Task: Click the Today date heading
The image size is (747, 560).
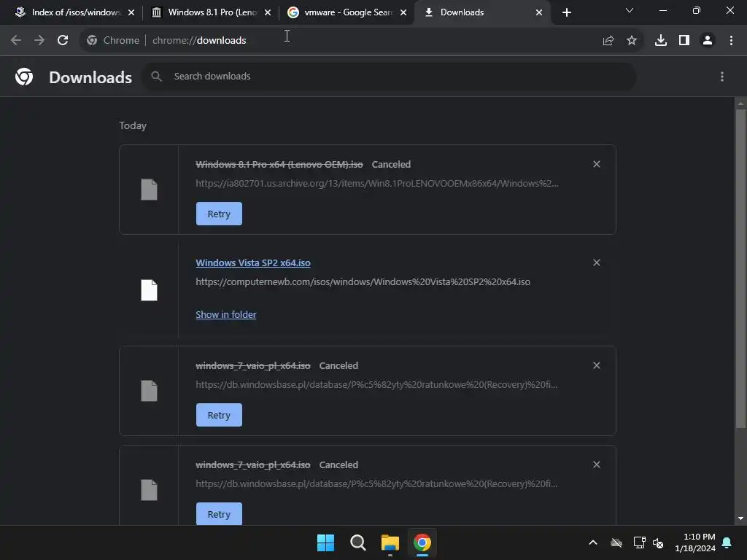Action: click(x=133, y=125)
